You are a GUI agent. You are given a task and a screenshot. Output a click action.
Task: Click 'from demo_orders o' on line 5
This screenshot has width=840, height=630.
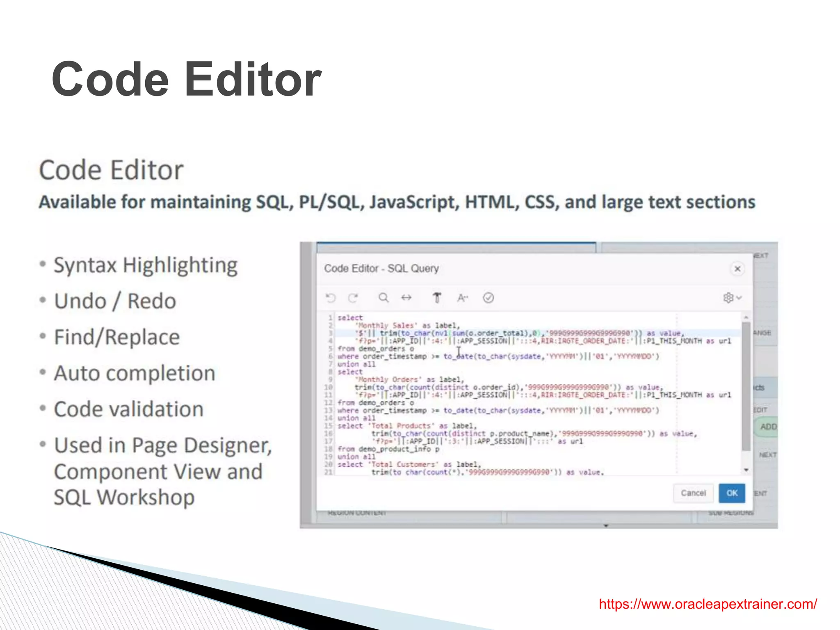376,349
